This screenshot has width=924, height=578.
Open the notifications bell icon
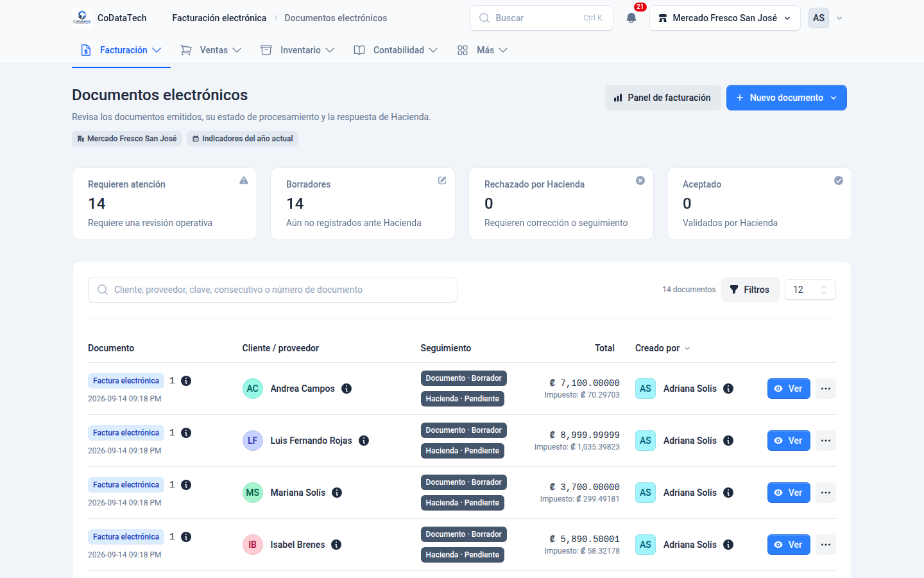tap(631, 18)
